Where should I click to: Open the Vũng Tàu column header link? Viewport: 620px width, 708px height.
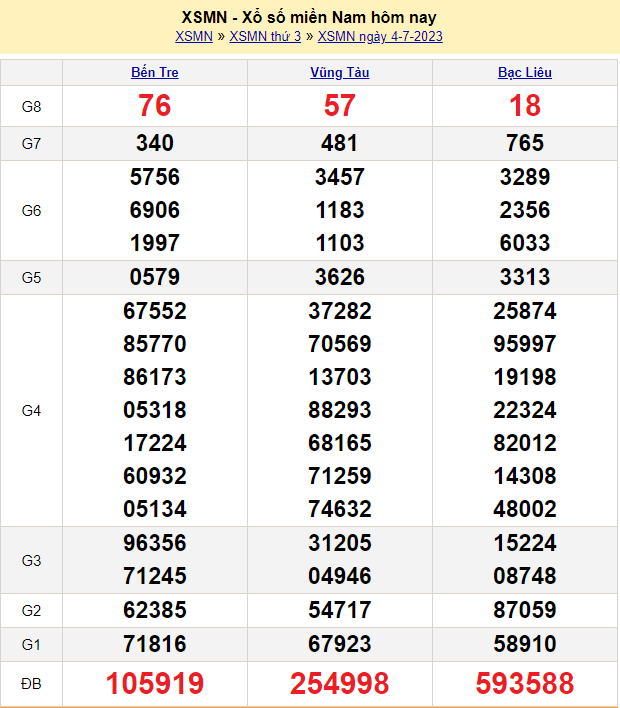click(x=339, y=72)
